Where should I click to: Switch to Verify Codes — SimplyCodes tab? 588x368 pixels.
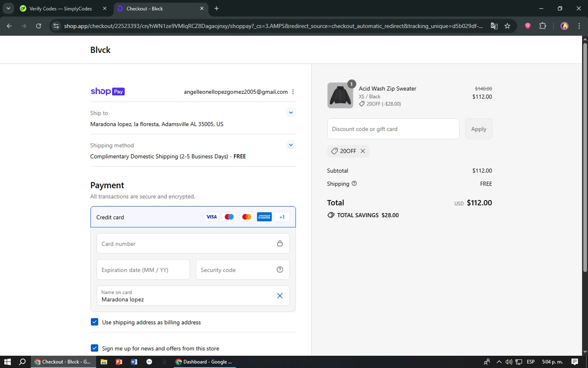click(61, 9)
